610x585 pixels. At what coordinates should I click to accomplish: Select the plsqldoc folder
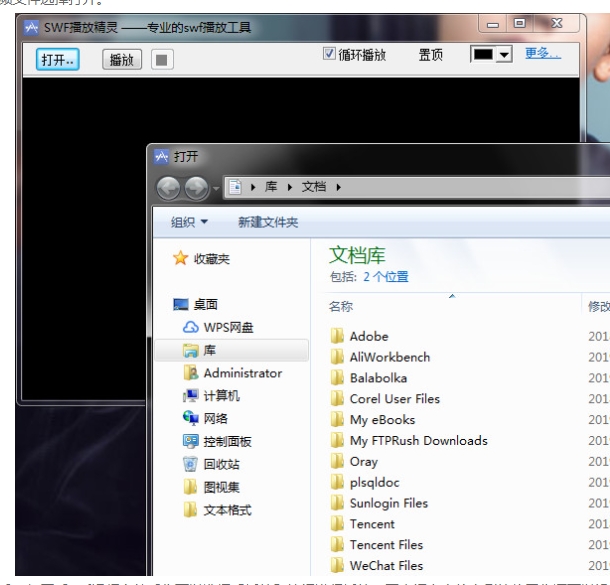click(374, 483)
